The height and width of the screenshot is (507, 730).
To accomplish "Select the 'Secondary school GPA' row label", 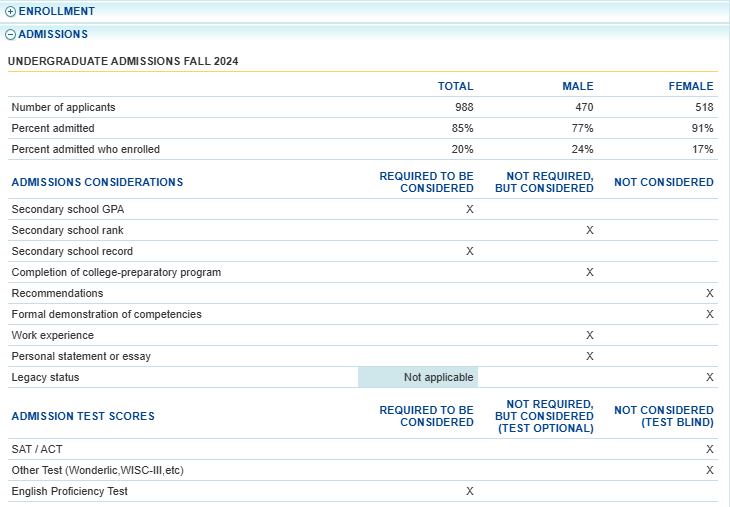I will [x=68, y=209].
